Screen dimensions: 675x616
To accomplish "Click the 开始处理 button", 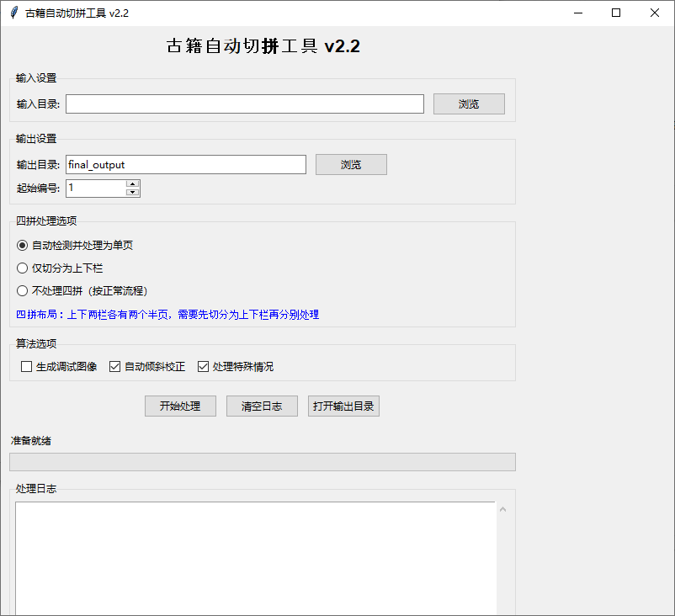I will 179,406.
